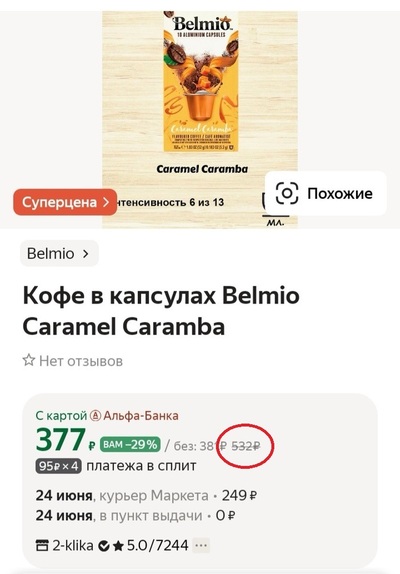Tap the visual search camera icon
This screenshot has height=574, width=400.
point(287,193)
